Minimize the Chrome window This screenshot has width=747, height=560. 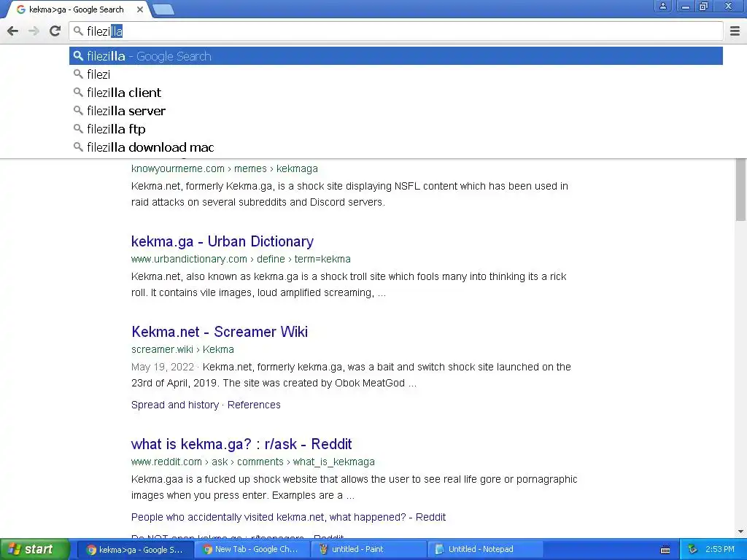pyautogui.click(x=685, y=6)
